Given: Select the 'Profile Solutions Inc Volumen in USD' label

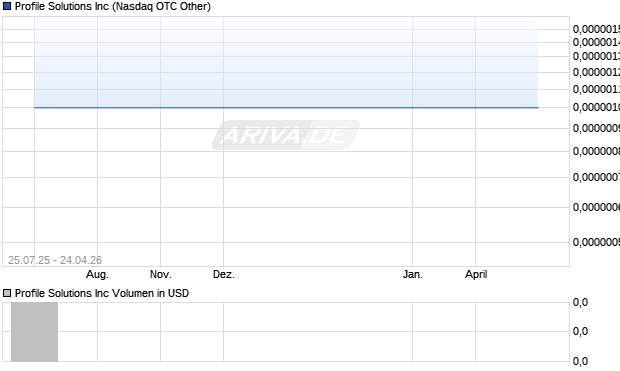Looking at the screenshot, I should click(102, 293).
